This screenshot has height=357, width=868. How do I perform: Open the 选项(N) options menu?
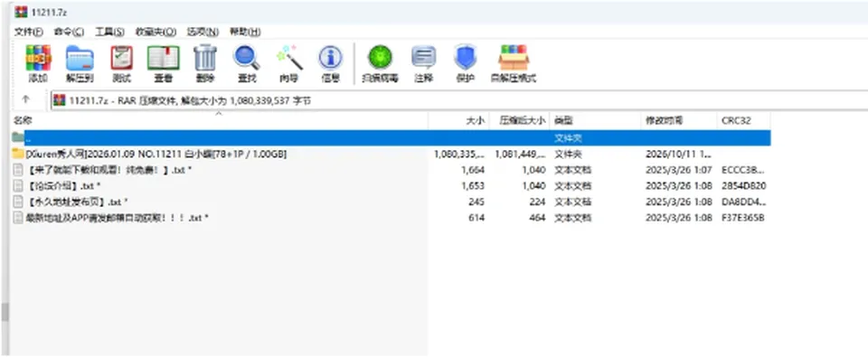click(203, 32)
